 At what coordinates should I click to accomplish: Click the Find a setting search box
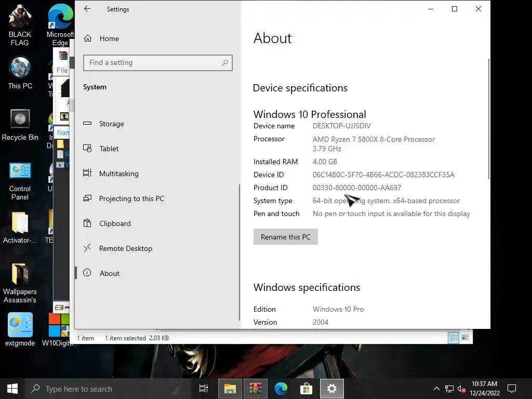pyautogui.click(x=158, y=63)
